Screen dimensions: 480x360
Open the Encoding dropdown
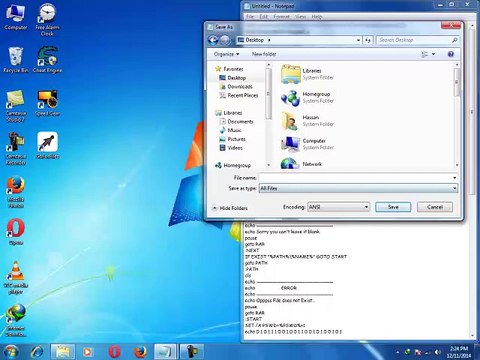pos(339,207)
